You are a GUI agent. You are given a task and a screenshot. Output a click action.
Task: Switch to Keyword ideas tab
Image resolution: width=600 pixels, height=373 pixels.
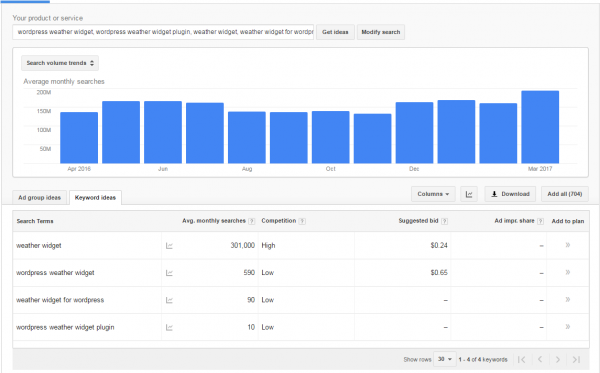[x=95, y=198]
